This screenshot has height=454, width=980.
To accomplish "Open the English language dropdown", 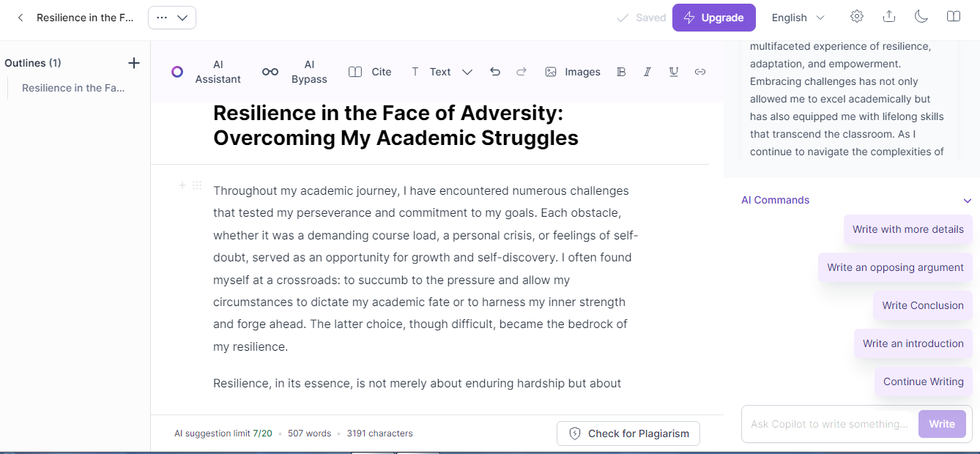I will (798, 18).
